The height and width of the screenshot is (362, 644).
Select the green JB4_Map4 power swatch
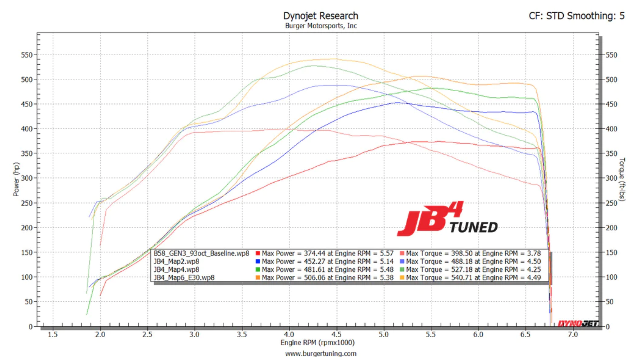pos(258,269)
